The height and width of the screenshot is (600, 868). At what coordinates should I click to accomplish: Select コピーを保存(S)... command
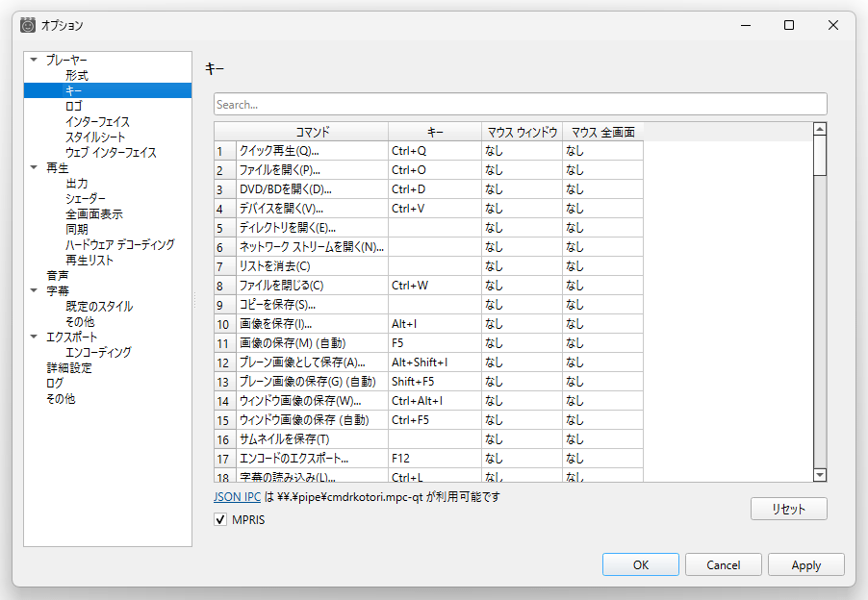pos(312,305)
